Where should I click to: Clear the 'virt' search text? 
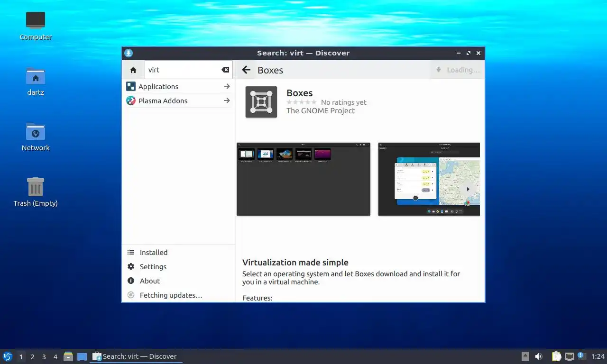click(225, 70)
